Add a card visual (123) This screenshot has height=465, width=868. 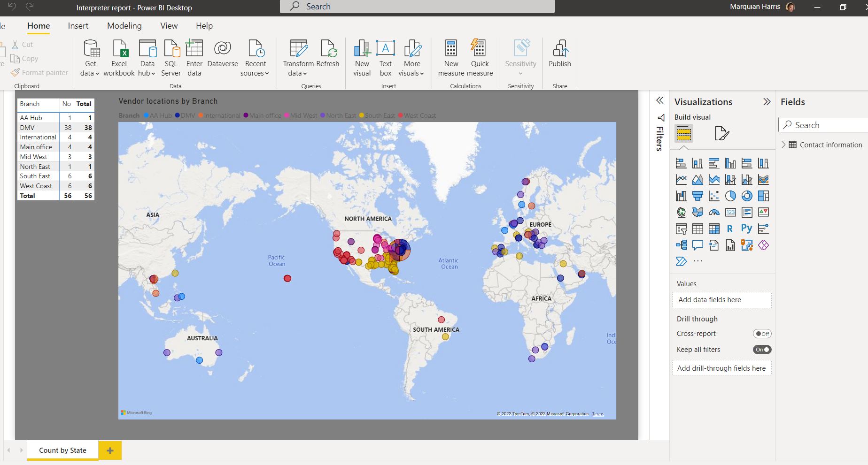(730, 213)
